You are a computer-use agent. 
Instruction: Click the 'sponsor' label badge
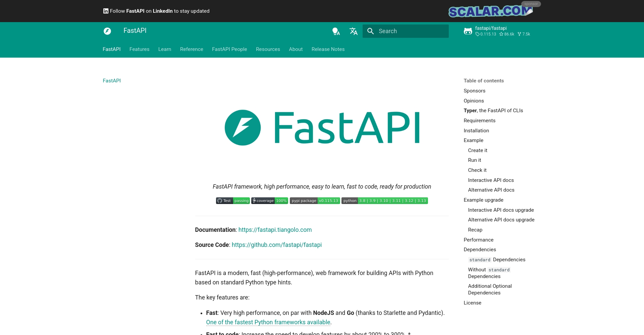[531, 4]
